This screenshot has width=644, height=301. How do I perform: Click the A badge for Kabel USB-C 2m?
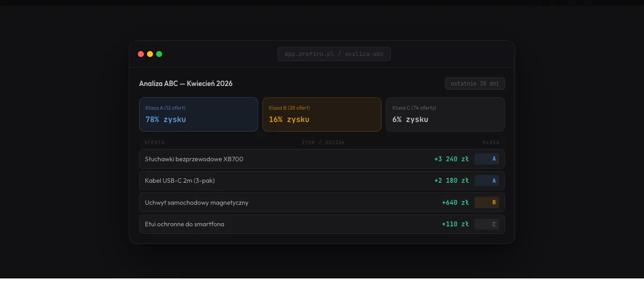point(487,181)
